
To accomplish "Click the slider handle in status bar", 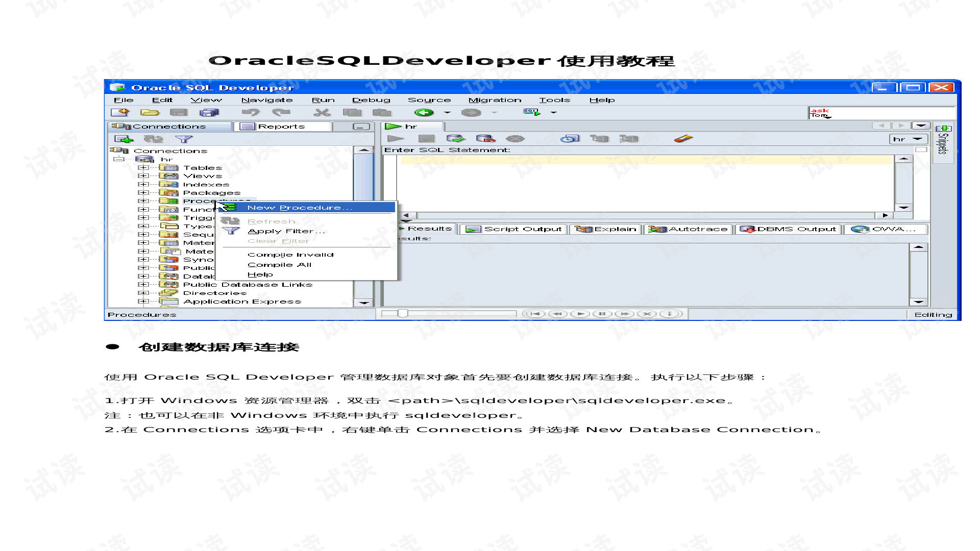I will (403, 314).
